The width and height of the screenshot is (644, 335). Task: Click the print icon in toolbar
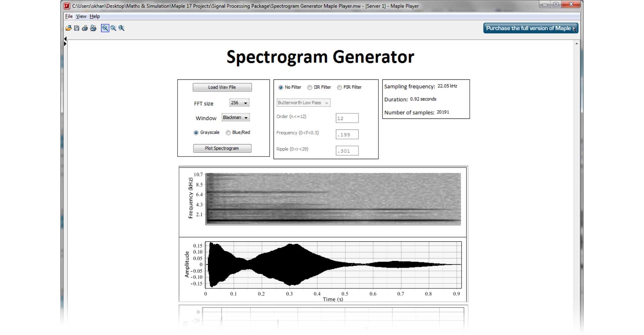point(85,28)
